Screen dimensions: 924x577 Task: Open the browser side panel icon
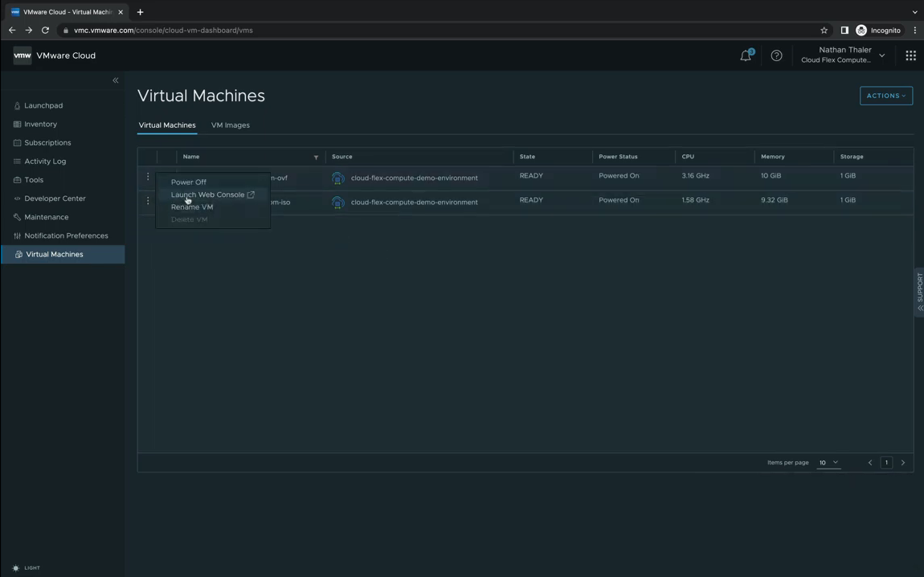(844, 30)
